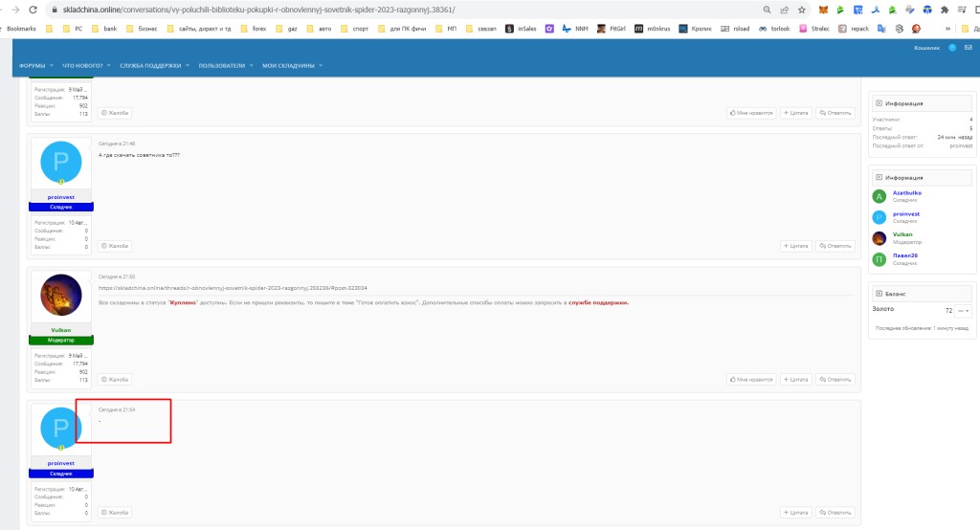Open the MetaMask fox extension

click(824, 10)
